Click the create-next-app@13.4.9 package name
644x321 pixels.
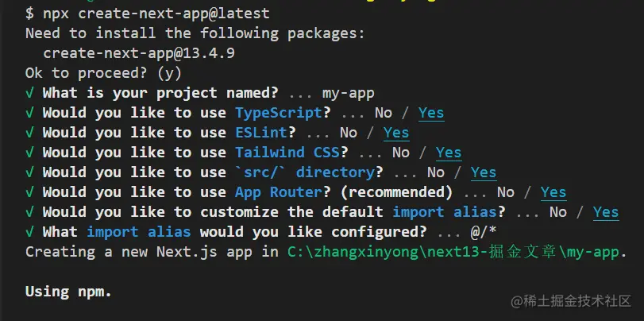(139, 53)
